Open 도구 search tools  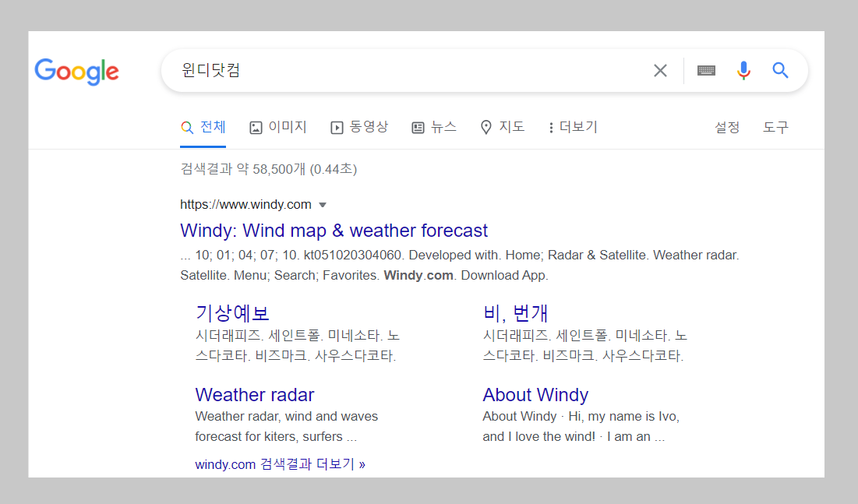pyautogui.click(x=776, y=128)
